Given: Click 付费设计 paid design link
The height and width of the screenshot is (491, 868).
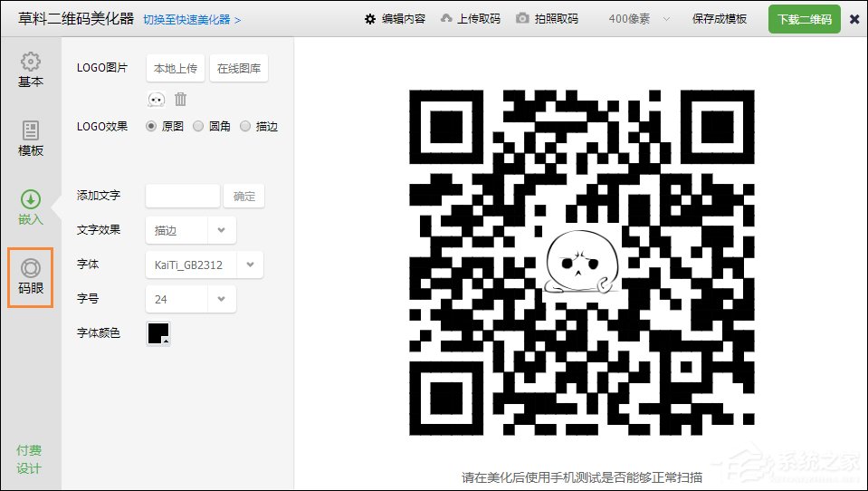Looking at the screenshot, I should click(29, 459).
